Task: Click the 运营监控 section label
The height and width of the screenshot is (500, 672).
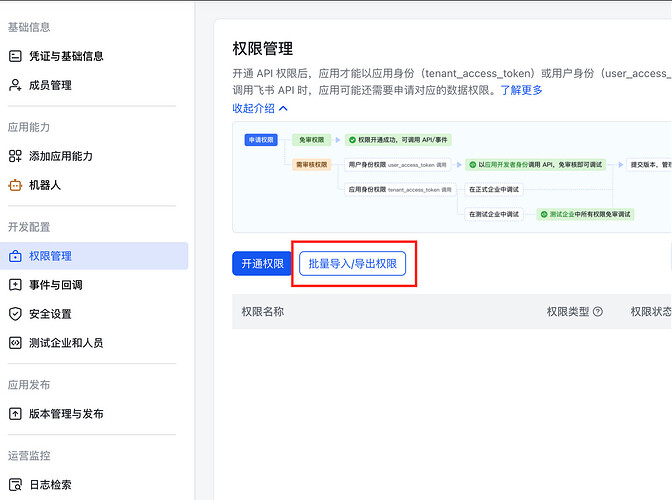Action: (x=29, y=455)
